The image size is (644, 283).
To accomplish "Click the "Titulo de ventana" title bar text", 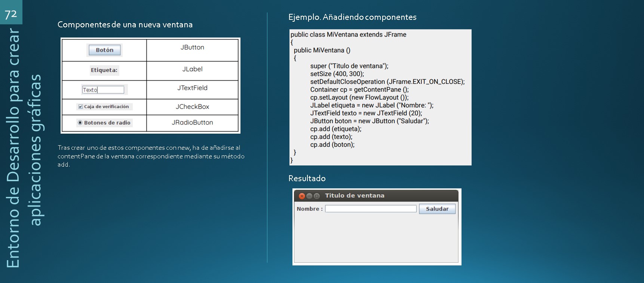I will click(355, 195).
